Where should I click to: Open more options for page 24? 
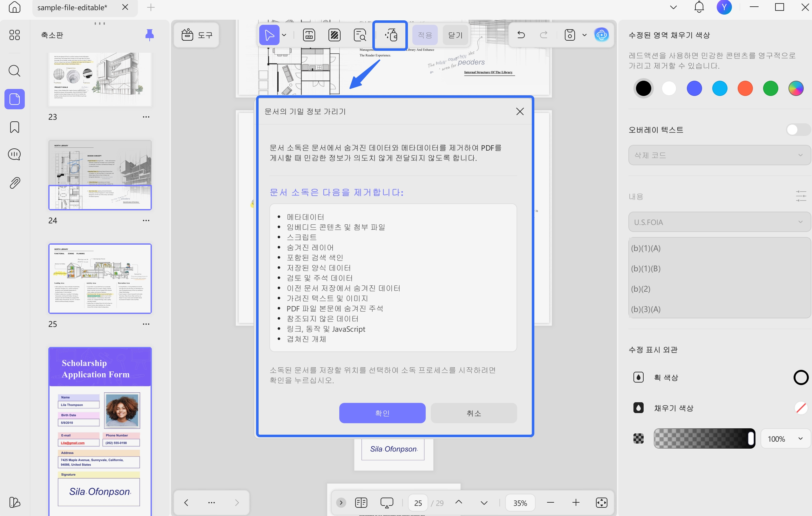146,221
